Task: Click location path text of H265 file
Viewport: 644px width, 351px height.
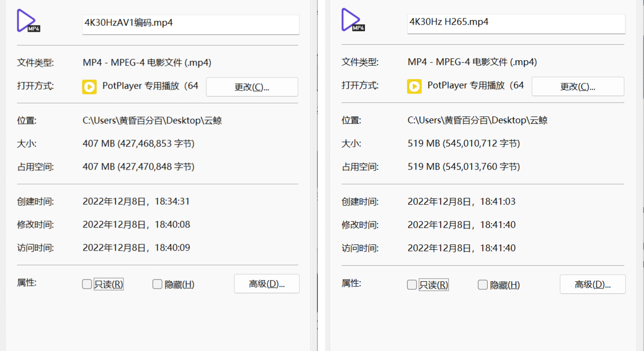Action: click(477, 120)
